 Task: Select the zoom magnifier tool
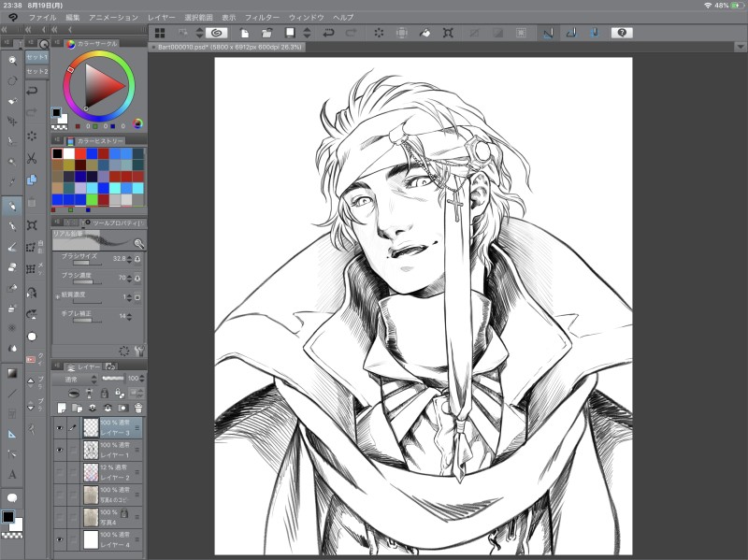(12, 60)
